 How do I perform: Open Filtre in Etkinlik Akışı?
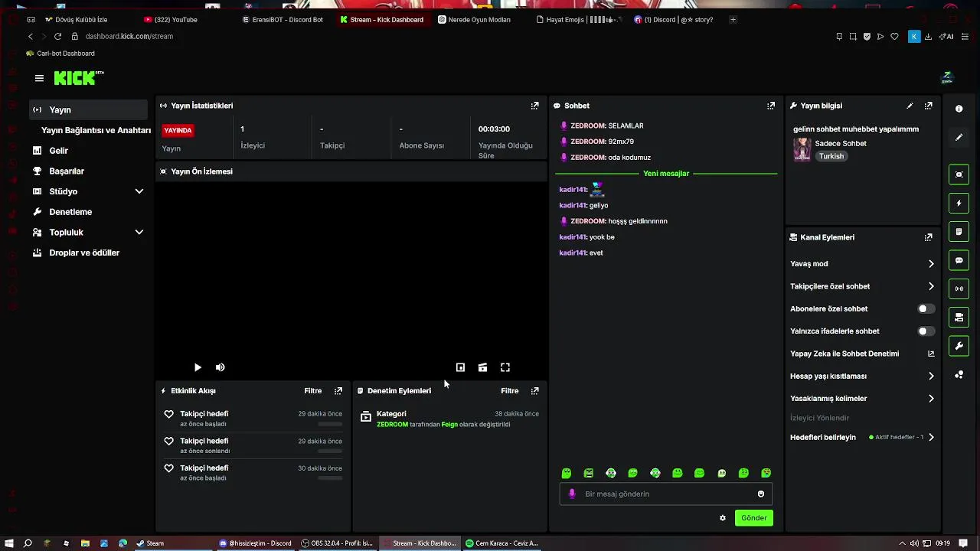pos(313,391)
